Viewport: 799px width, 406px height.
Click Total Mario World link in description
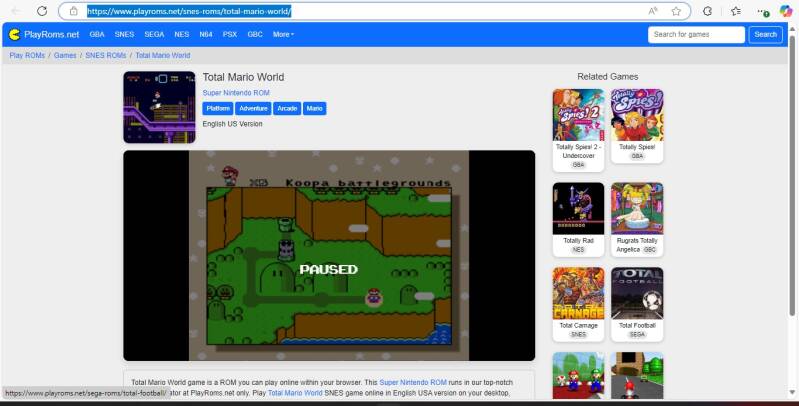click(x=295, y=393)
